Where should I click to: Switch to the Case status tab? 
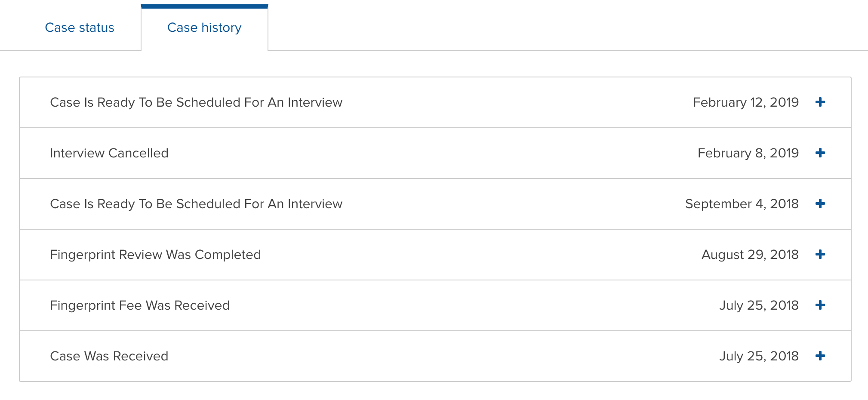click(80, 28)
